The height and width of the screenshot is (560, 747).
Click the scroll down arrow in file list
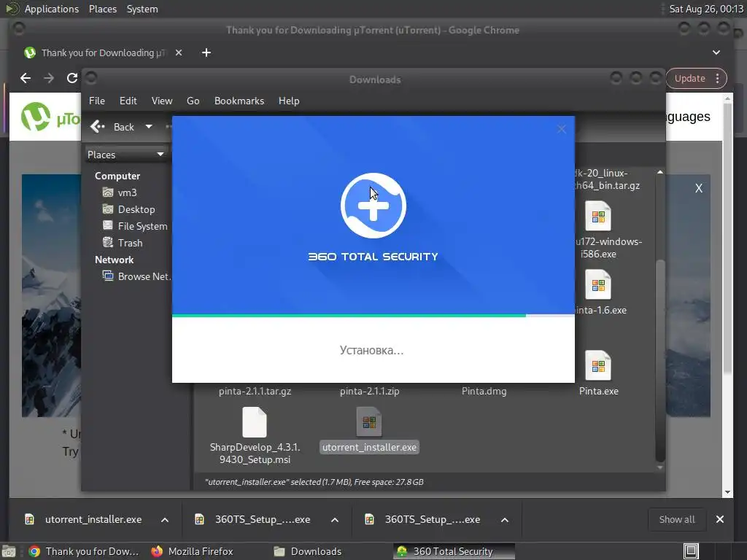[659, 467]
